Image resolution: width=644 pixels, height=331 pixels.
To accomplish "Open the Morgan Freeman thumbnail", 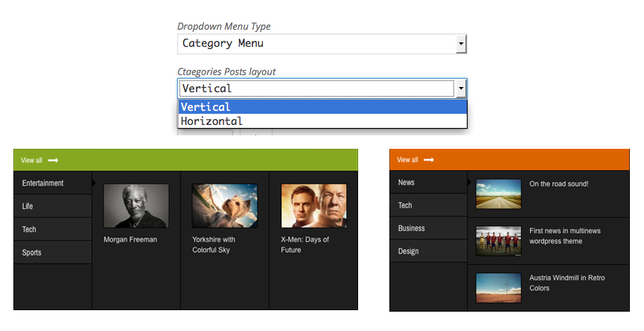I will (136, 205).
